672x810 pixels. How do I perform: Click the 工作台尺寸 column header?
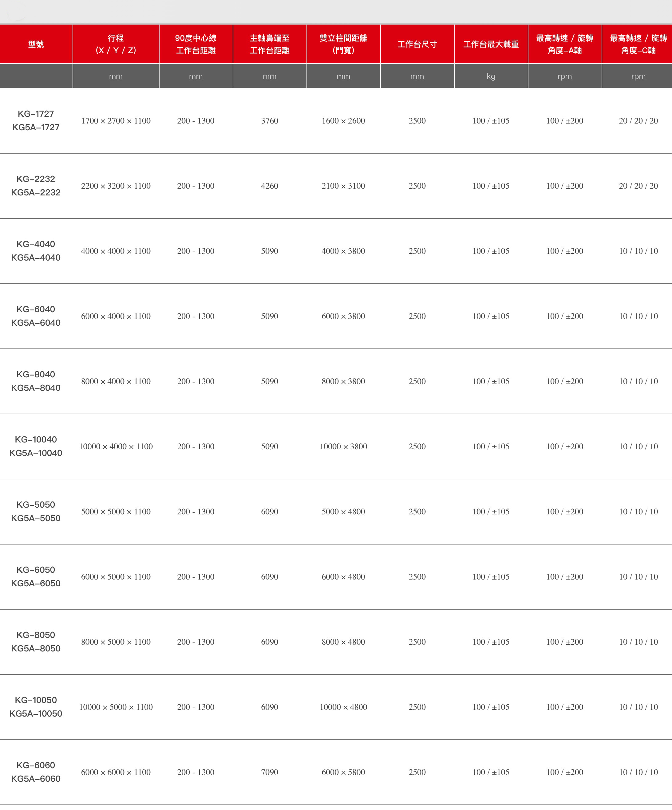pyautogui.click(x=417, y=44)
